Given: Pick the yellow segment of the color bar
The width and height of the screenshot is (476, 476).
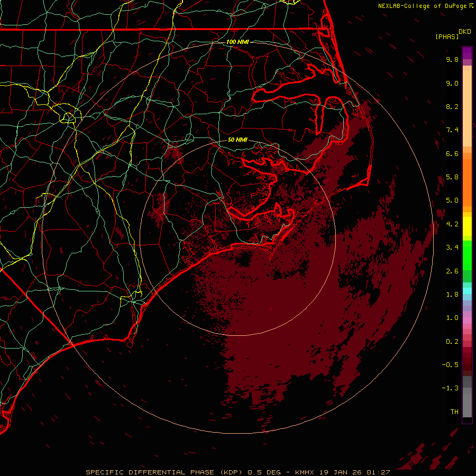Looking at the screenshot, I should point(467,226).
